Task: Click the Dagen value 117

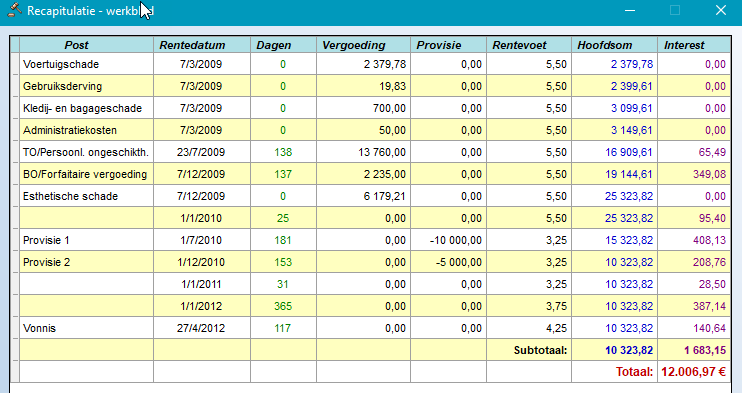Action: tap(283, 328)
